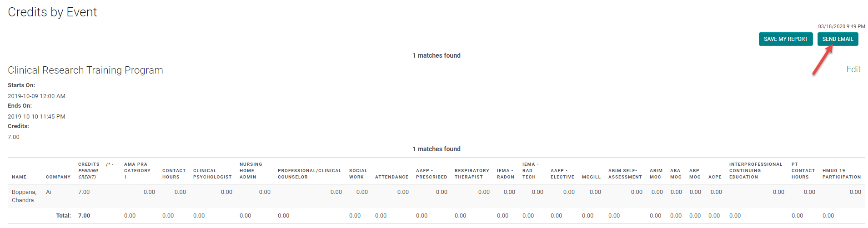Viewport: 868px width, 228px height.
Task: Click the Nursing Home Admin header
Action: (x=251, y=171)
